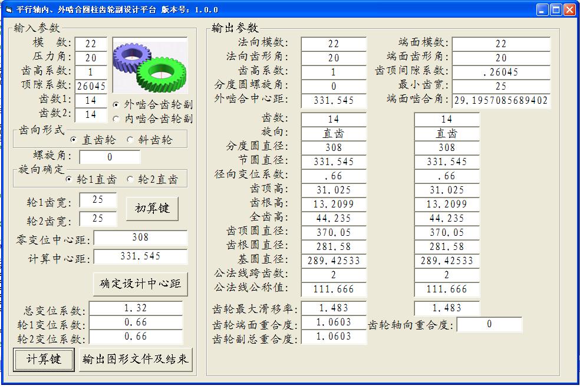580x392 pixels.
Task: Click gear 1 节圆直径 output field
Action: coord(334,162)
